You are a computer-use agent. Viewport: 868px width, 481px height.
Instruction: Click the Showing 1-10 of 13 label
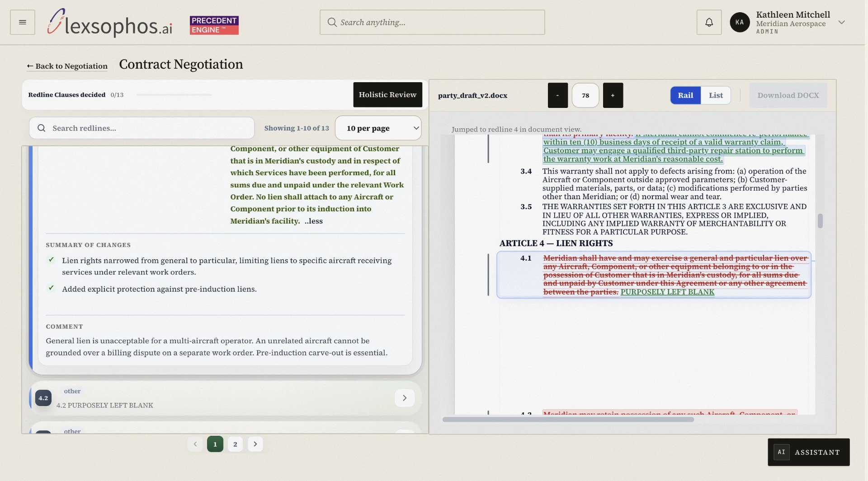[297, 128]
